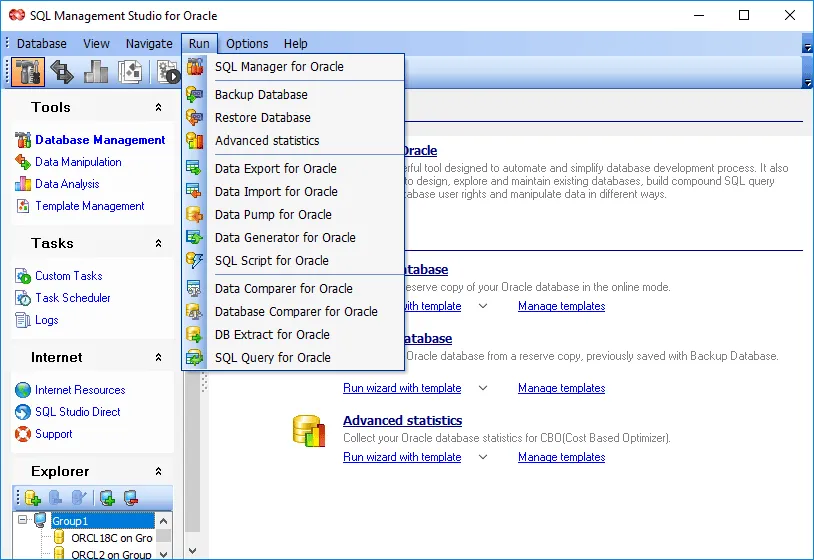Choose Advanced statistics from Run menu
This screenshot has height=560, width=814.
tap(293, 140)
